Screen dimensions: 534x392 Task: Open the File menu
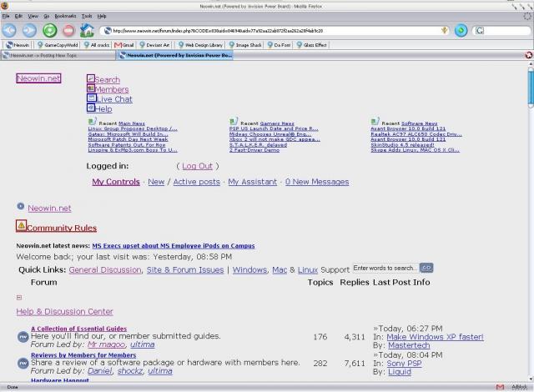point(6,16)
